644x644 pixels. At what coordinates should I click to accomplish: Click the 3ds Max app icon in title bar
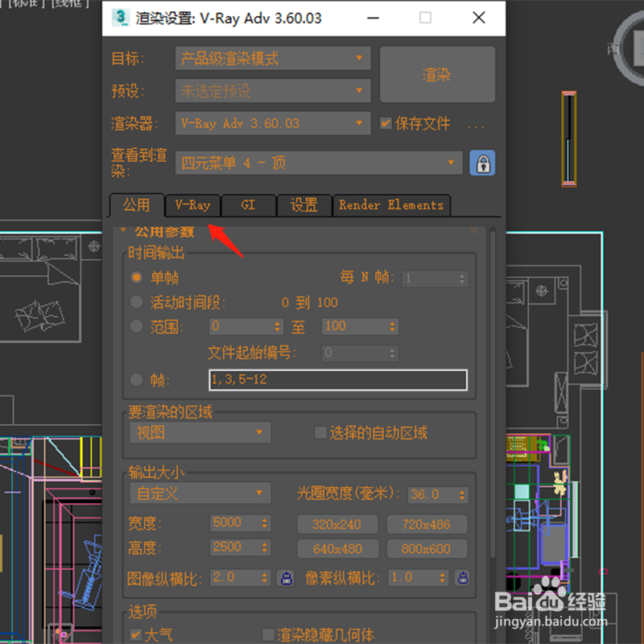point(120,18)
